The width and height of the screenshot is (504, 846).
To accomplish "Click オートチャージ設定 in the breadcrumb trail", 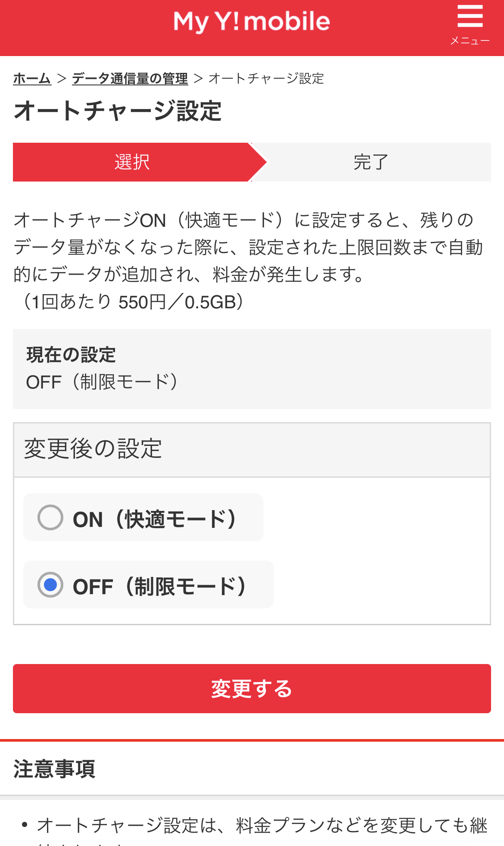I will pyautogui.click(x=266, y=78).
